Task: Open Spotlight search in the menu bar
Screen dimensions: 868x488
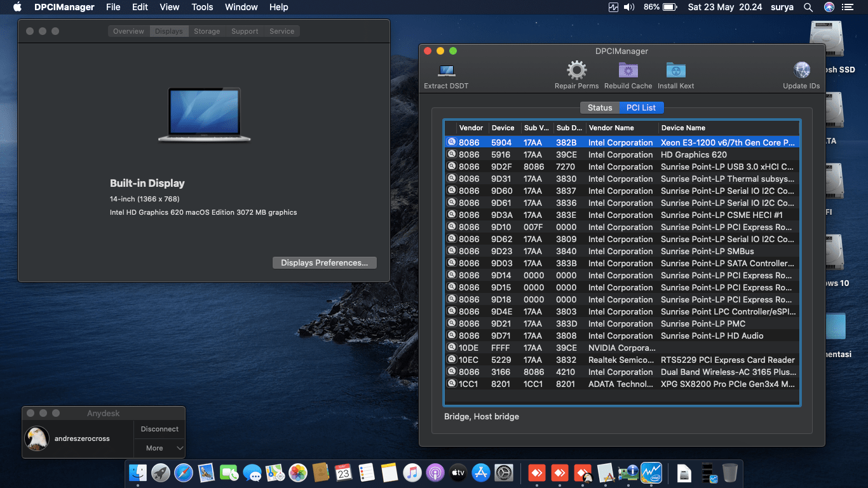Action: coord(808,7)
